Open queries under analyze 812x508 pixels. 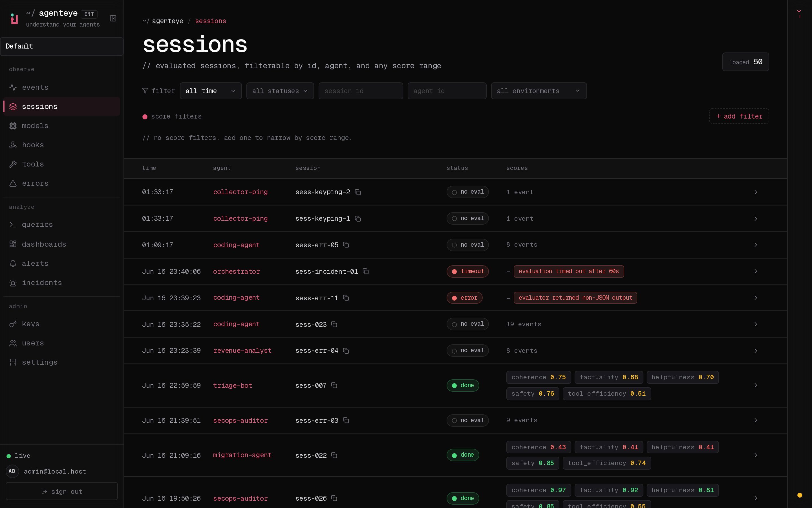(62, 224)
